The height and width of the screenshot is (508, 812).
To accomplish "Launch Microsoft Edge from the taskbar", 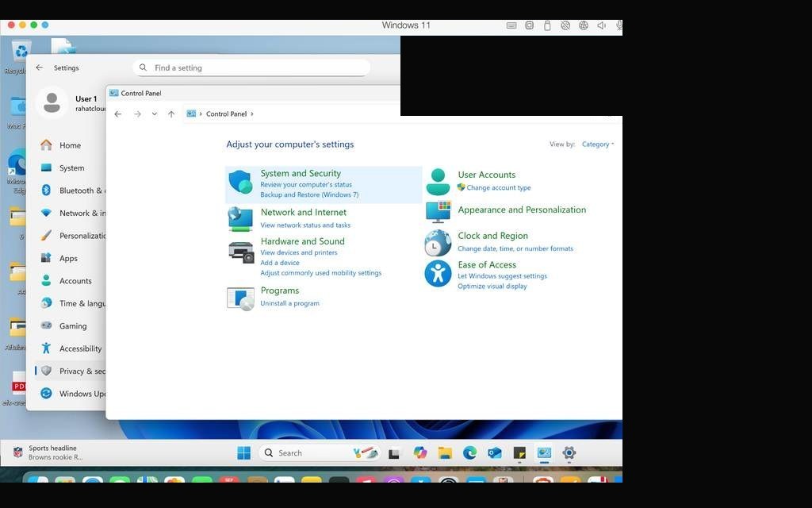I will (469, 452).
